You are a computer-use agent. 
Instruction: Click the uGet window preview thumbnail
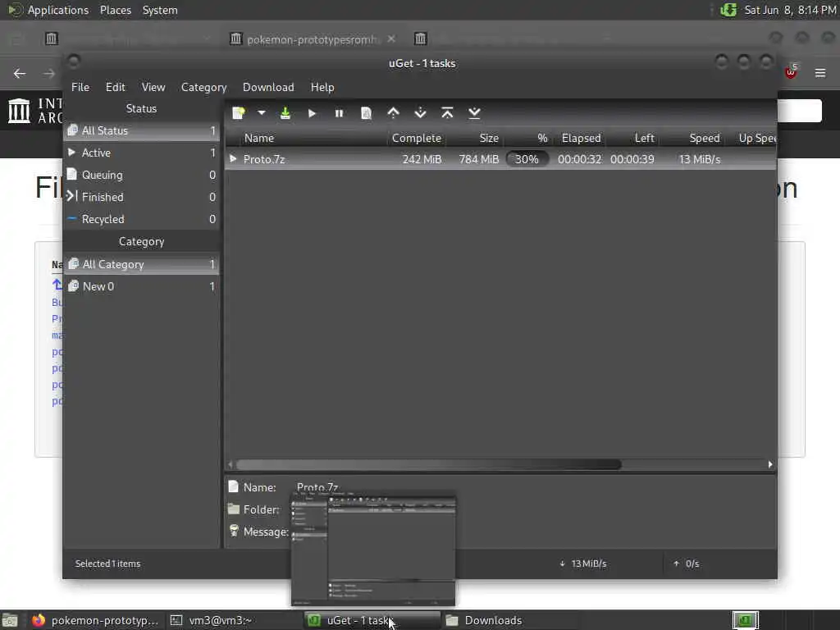[x=373, y=549]
